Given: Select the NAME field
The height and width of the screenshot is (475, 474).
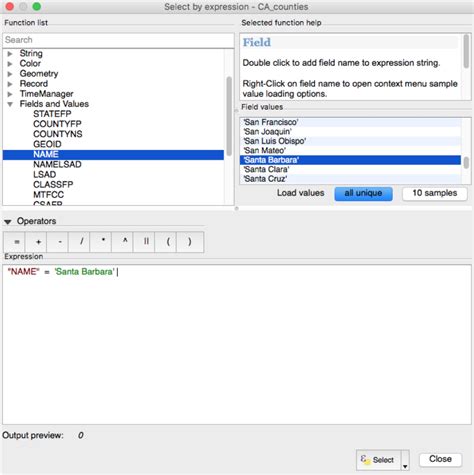Looking at the screenshot, I should [113, 154].
